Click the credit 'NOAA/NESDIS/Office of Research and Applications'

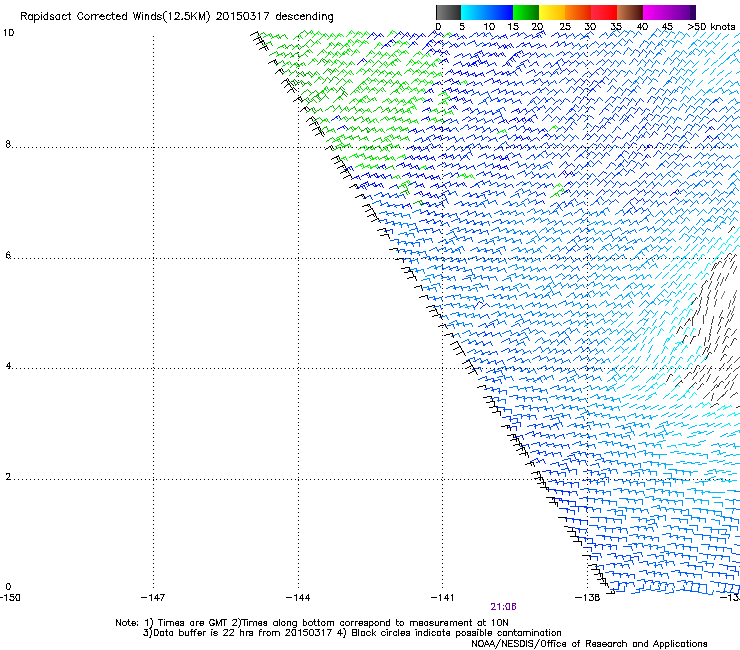tap(589, 644)
